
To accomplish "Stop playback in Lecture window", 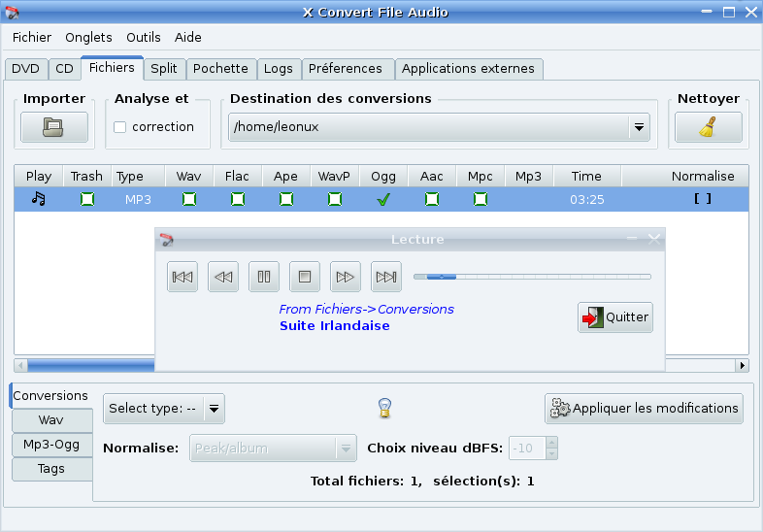I will (305, 277).
